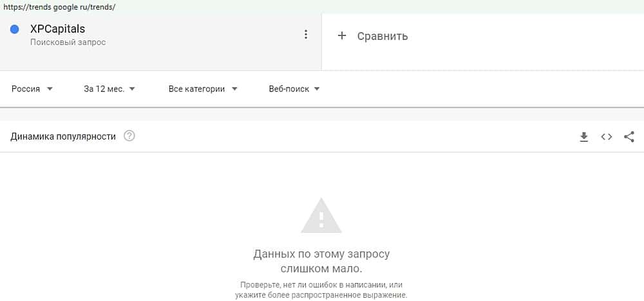Viewport: 644px width, 301px height.
Task: Edit the XPCapitals search term
Action: [57, 29]
